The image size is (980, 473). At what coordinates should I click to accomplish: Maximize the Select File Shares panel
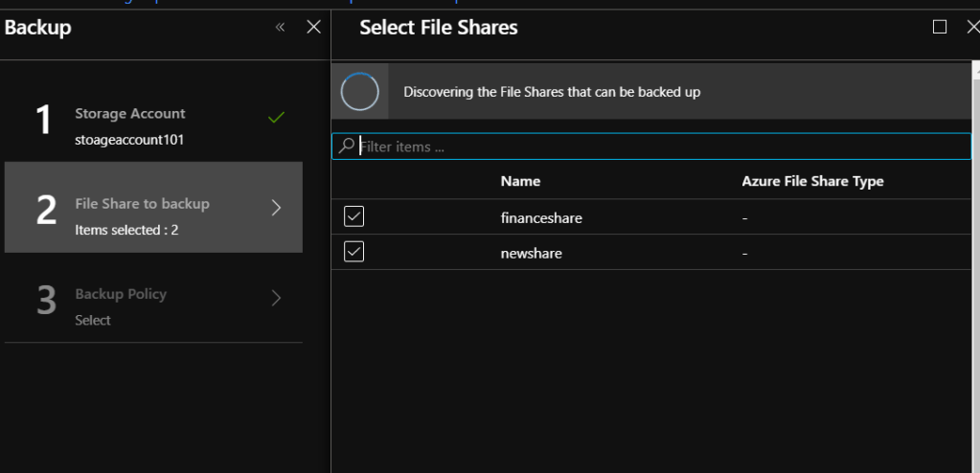(x=940, y=27)
